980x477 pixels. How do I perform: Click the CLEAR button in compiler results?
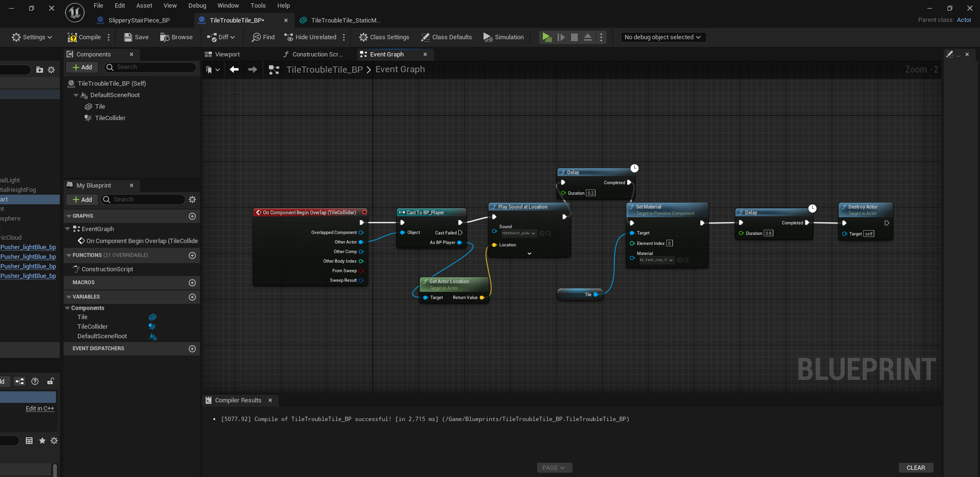pos(915,468)
